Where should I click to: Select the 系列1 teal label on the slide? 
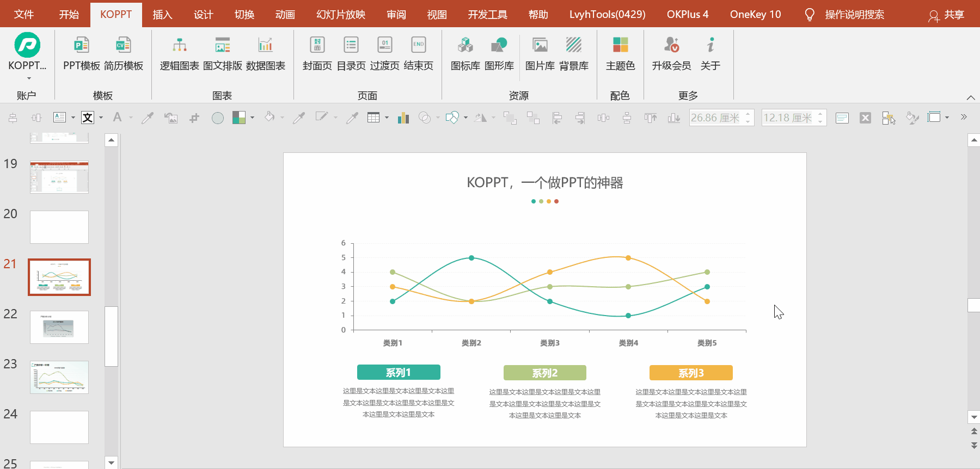(399, 372)
